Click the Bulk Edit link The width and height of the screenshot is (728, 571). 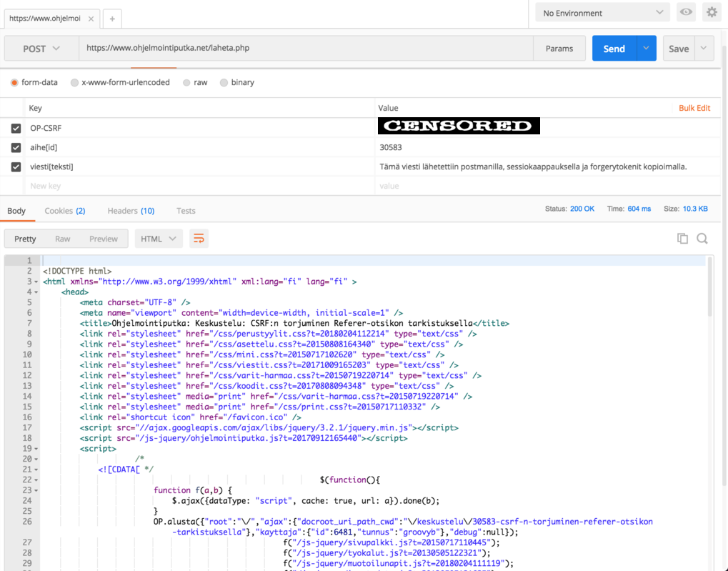point(694,108)
